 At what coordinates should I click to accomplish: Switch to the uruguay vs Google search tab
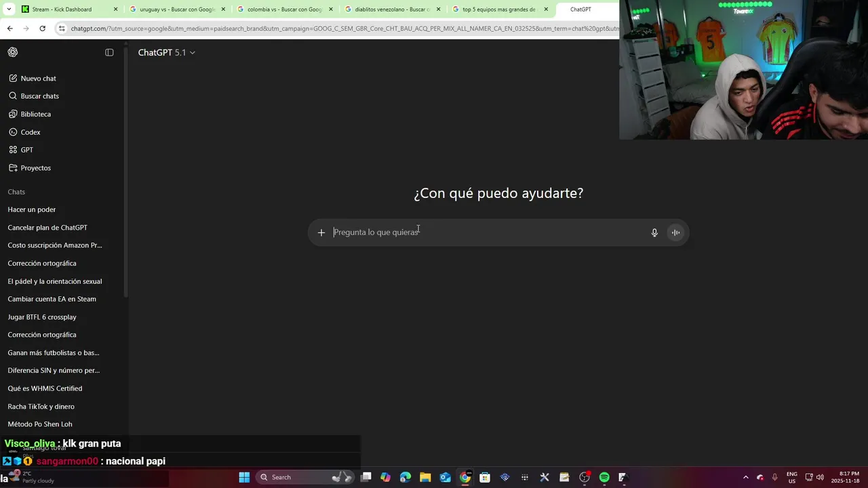(x=177, y=9)
